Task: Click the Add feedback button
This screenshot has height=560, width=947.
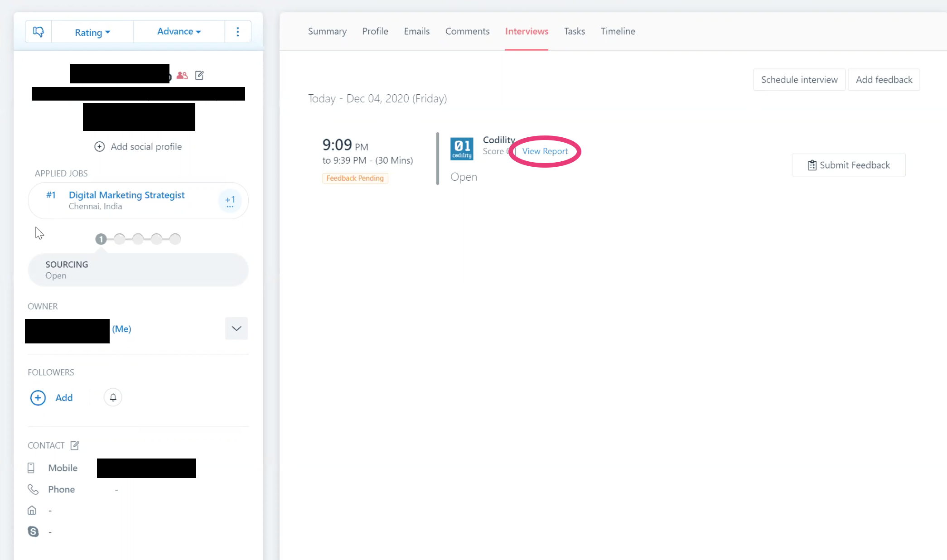Action: tap(884, 80)
